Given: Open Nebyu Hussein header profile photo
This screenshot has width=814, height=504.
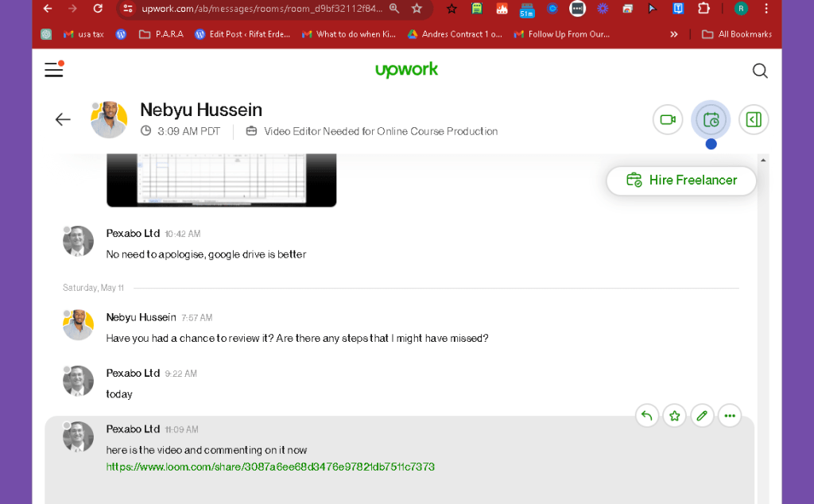Looking at the screenshot, I should pyautogui.click(x=109, y=119).
